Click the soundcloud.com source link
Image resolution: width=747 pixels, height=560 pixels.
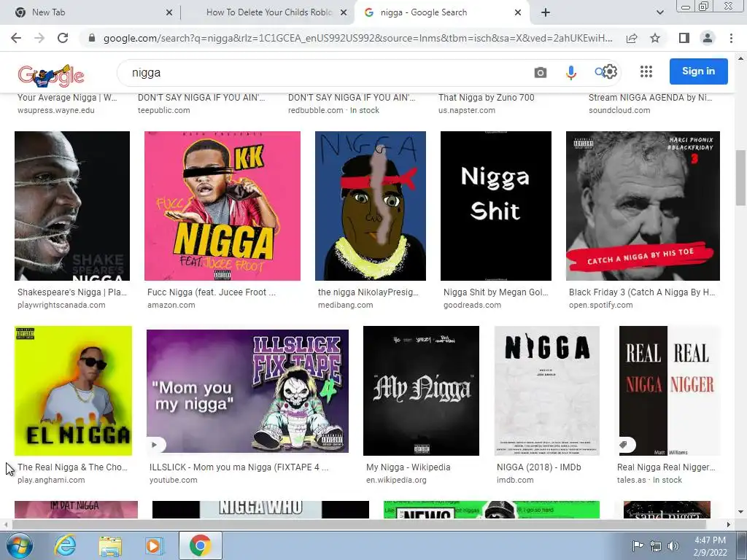click(619, 110)
